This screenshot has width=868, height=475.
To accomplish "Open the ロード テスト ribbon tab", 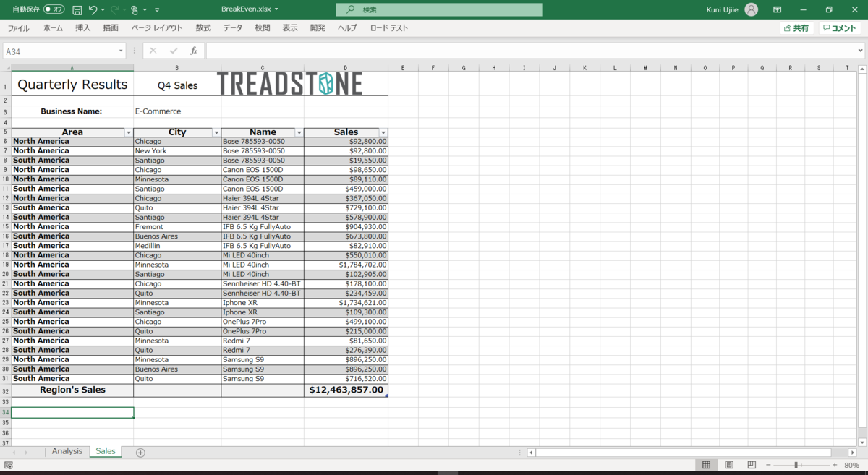I will pos(388,28).
